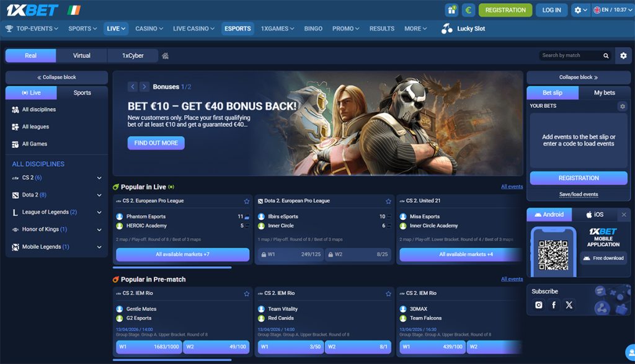
Task: Click the mobile app QR code
Action: coord(553,255)
